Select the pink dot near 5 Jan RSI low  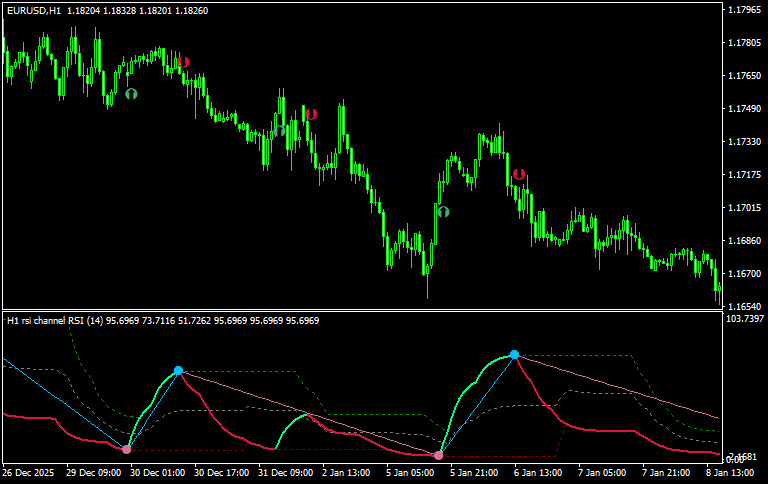[438, 456]
